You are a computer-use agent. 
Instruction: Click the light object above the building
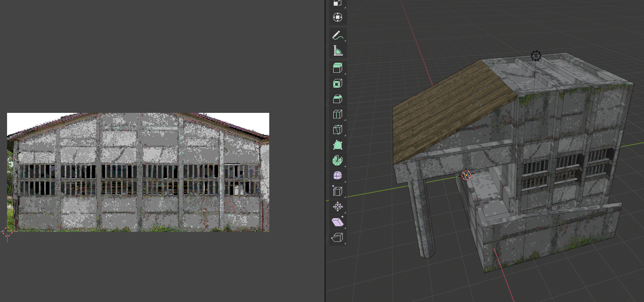[x=536, y=56]
